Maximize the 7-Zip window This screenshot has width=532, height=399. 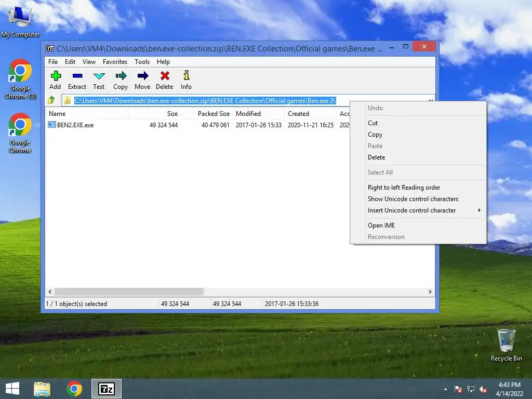coord(405,47)
